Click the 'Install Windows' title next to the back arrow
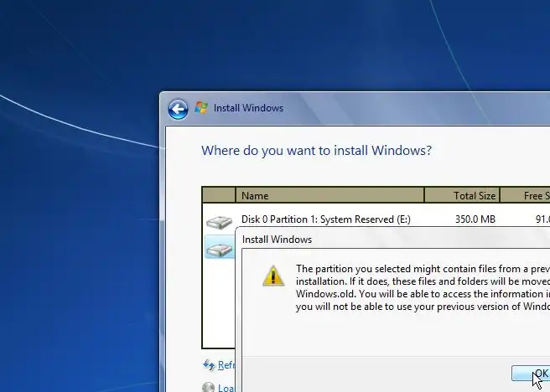This screenshot has height=392, width=550. [x=248, y=108]
